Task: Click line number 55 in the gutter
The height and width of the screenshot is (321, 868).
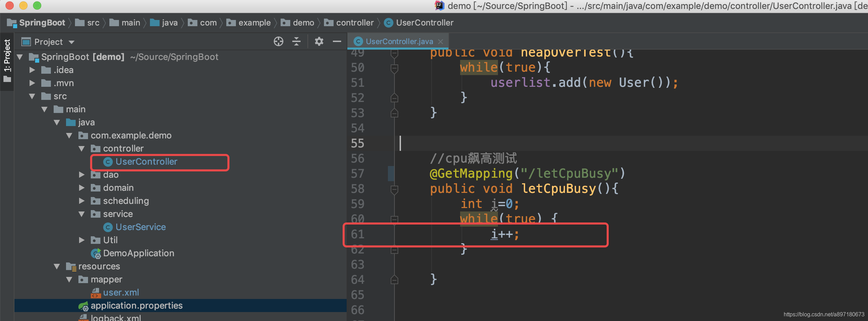Action: tap(357, 143)
